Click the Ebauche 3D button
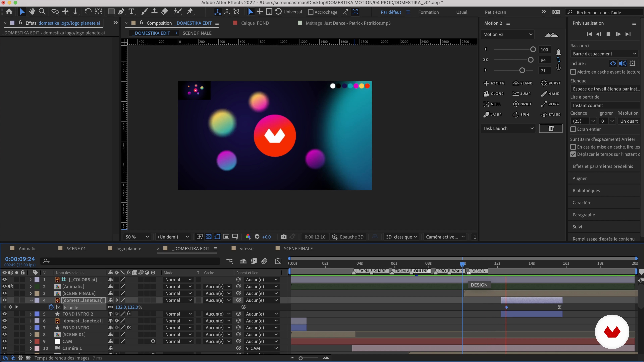Viewport: 644px width, 362px height. 348,237
